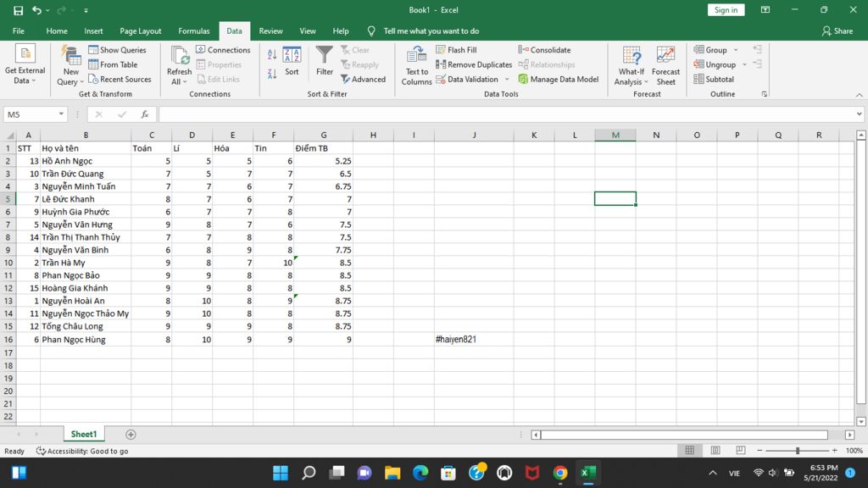Screen dimensions: 868x488
Task: Open the Windows Start menu
Action: click(x=280, y=473)
